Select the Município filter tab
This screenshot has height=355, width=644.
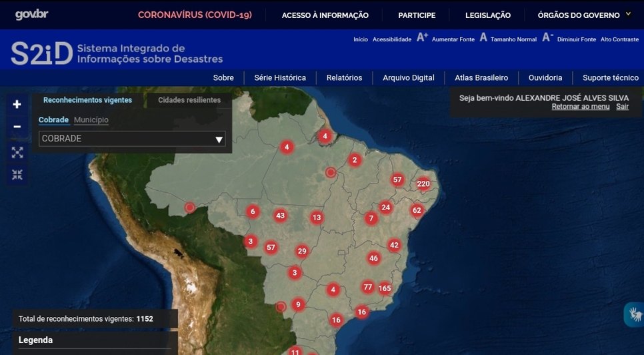[x=91, y=120]
